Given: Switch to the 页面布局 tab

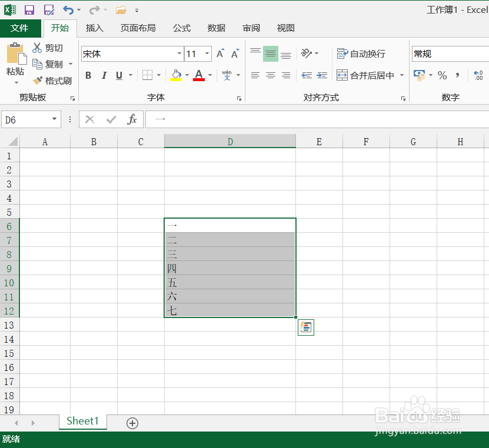Looking at the screenshot, I should pyautogui.click(x=138, y=28).
